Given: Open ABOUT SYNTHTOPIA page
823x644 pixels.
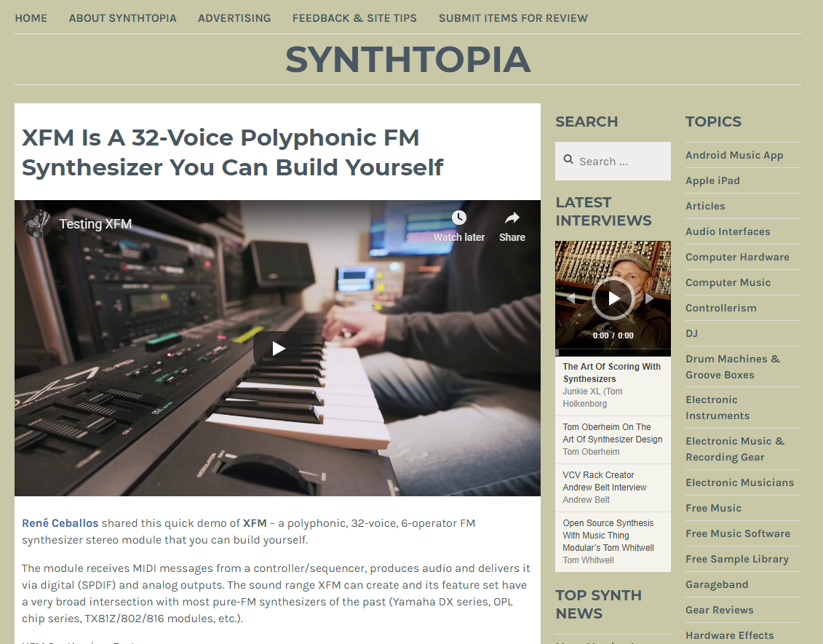Looking at the screenshot, I should point(123,18).
